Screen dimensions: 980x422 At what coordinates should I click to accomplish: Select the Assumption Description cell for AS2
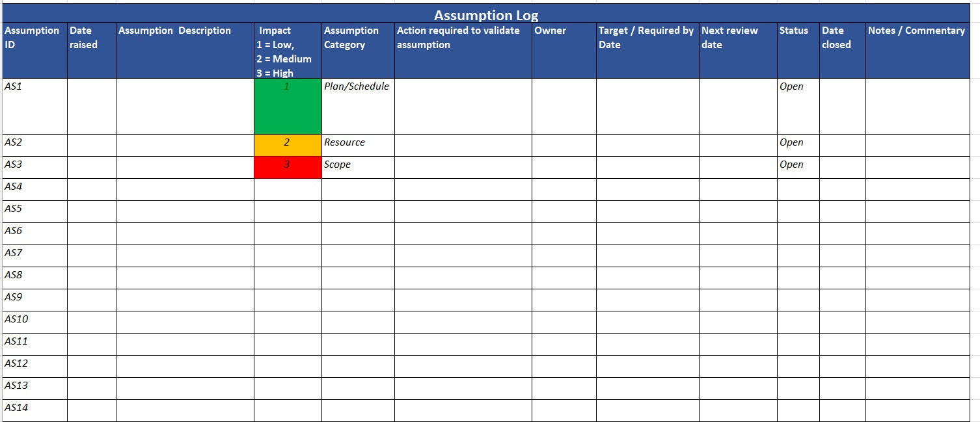(184, 142)
